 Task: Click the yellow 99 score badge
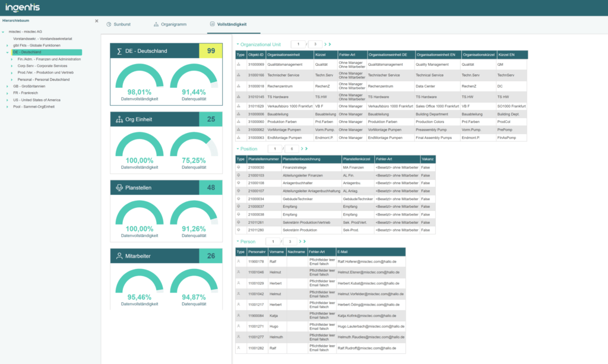(x=210, y=51)
